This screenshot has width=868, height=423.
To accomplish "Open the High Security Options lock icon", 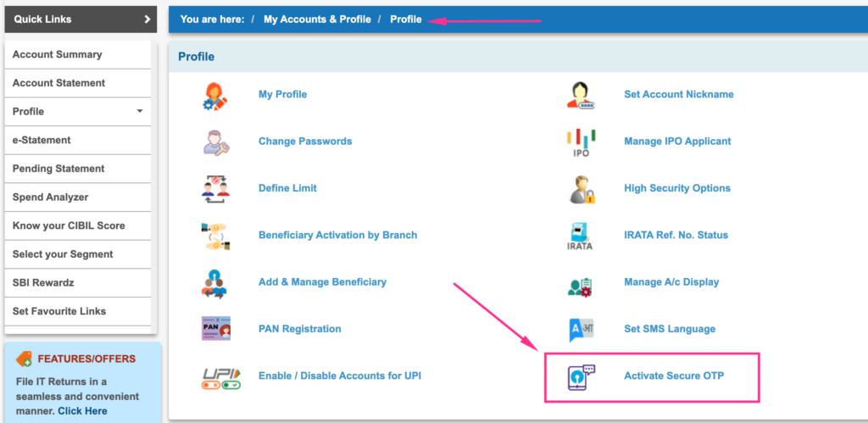I will 581,188.
